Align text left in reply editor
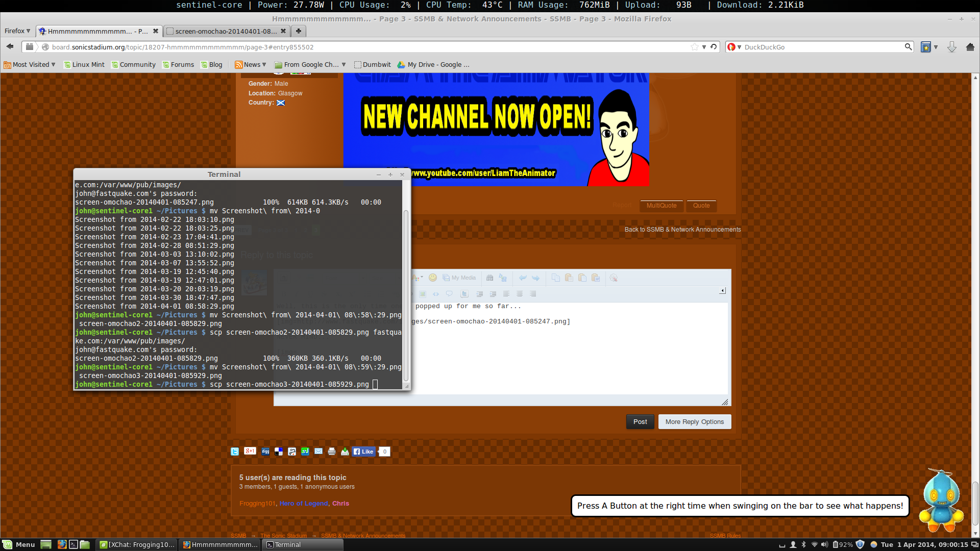This screenshot has width=980, height=551. tap(506, 294)
